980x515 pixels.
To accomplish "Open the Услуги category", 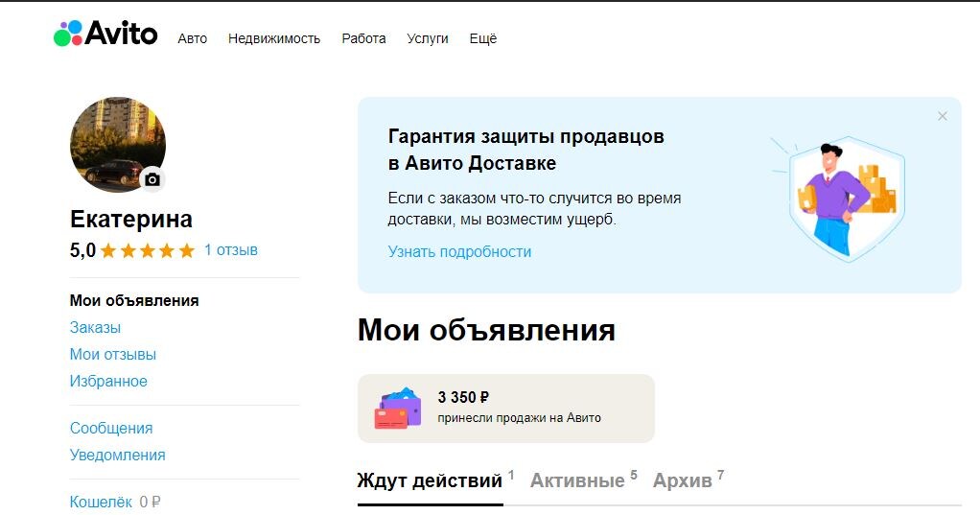I will (x=428, y=38).
